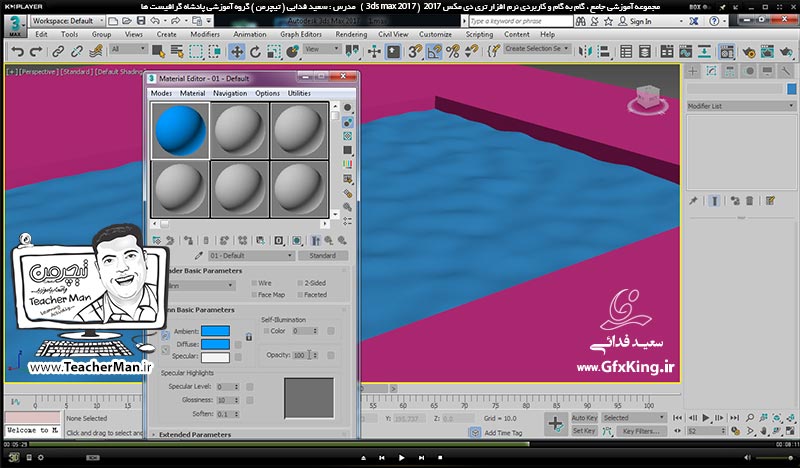This screenshot has height=468, width=800.
Task: Open the Rendering menu
Action: click(351, 34)
